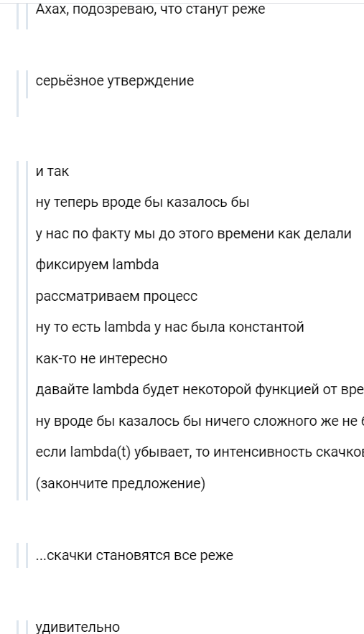Screen dimensions: 364x634
Task: Click the "удивительно" quote at bottom
Action: click(x=78, y=627)
